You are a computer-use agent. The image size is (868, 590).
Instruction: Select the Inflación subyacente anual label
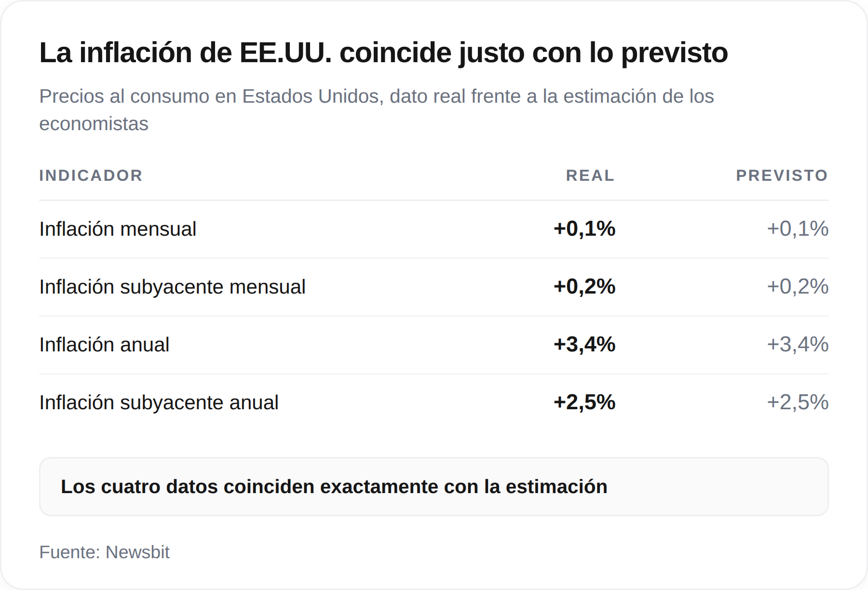tap(159, 402)
